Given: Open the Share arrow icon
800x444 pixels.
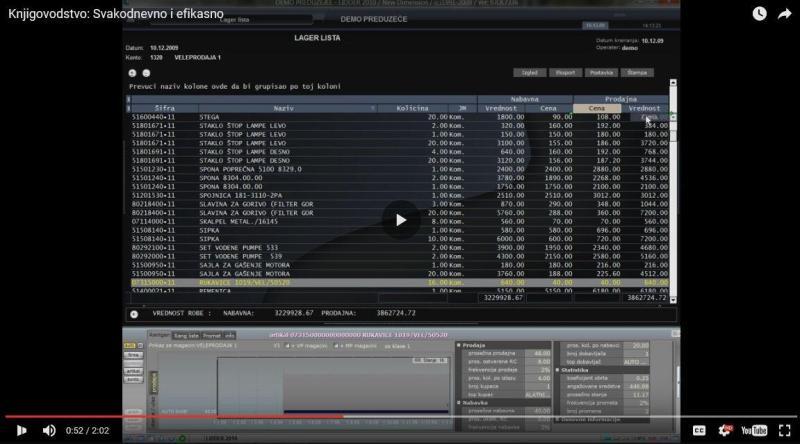Looking at the screenshot, I should 784,14.
